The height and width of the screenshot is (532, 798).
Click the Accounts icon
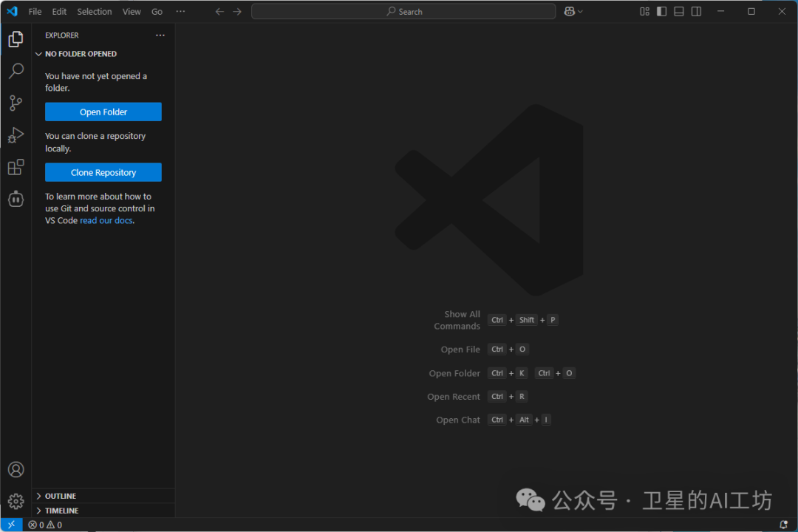pos(16,470)
